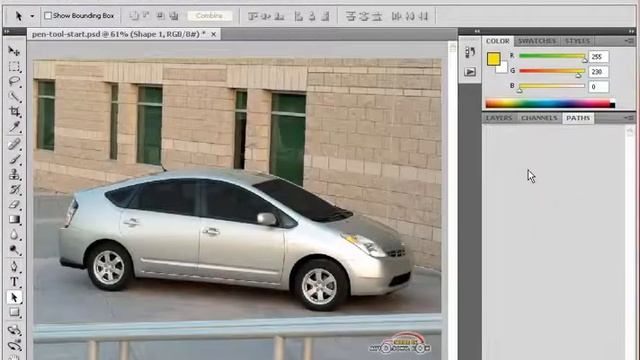Select the Type tool
Viewport: 640px width, 360px height.
coord(14,282)
